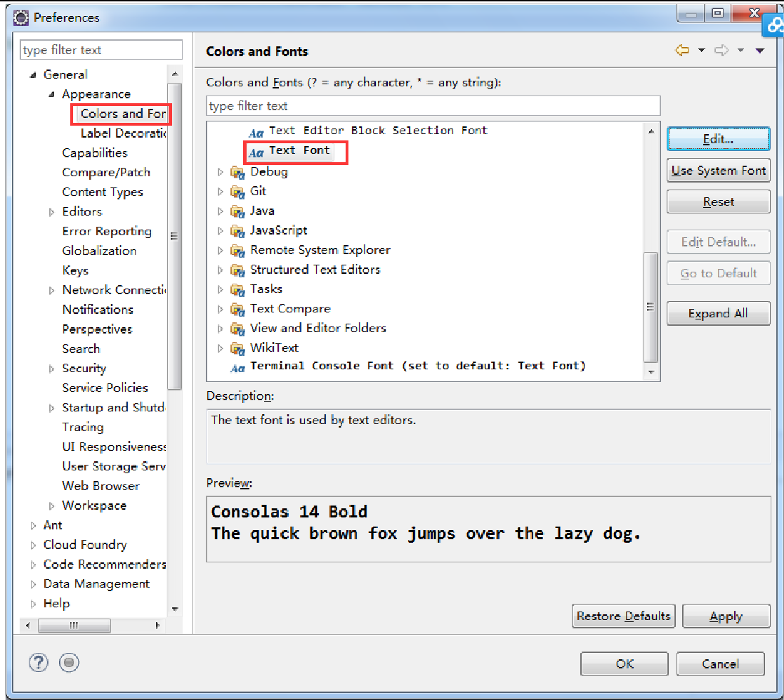Collapse the General tree node
The height and width of the screenshot is (700, 784).
33,75
